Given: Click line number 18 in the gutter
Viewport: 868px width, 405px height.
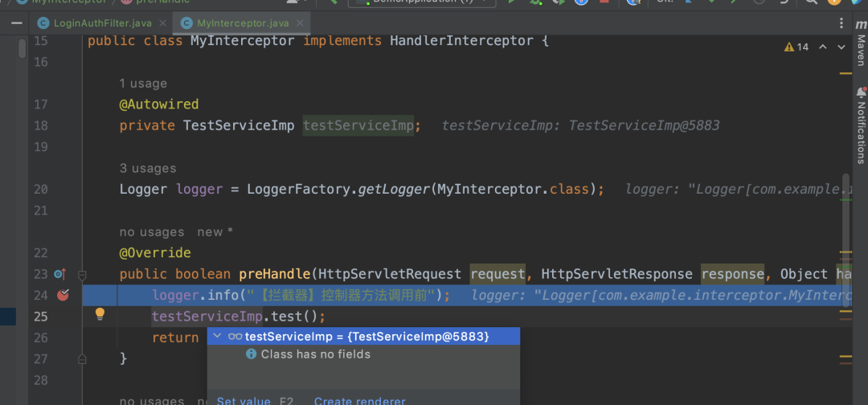Looking at the screenshot, I should point(40,125).
